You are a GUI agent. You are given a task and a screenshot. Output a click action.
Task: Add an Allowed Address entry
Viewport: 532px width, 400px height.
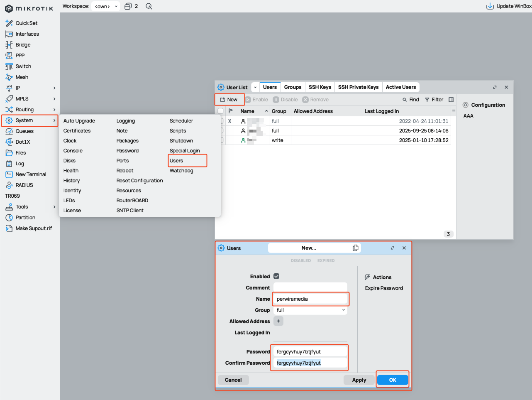click(x=278, y=321)
